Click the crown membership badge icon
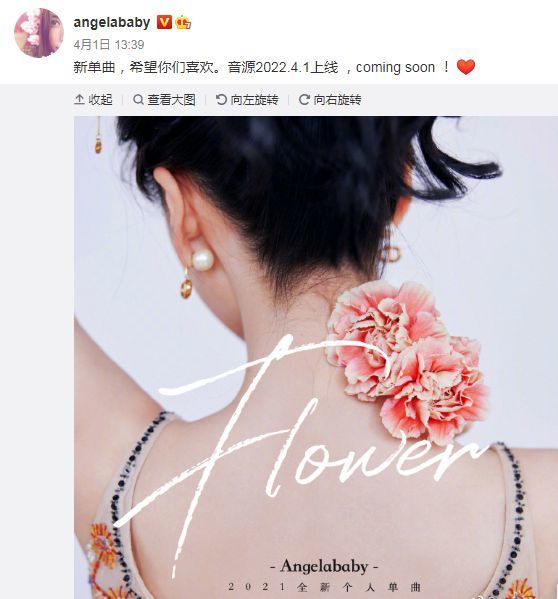558x599 pixels. pyautogui.click(x=183, y=23)
